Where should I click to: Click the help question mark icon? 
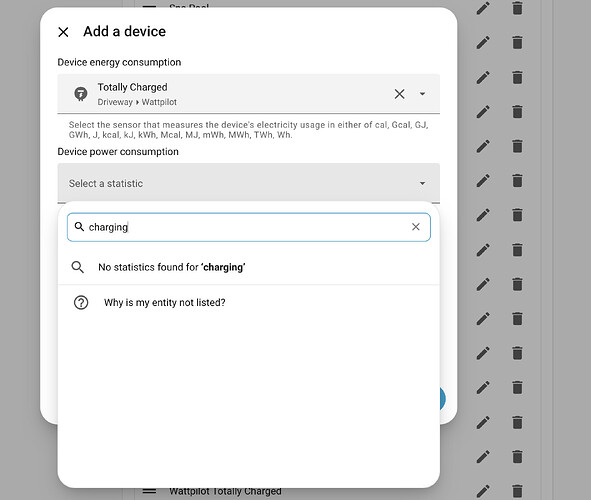tap(81, 303)
